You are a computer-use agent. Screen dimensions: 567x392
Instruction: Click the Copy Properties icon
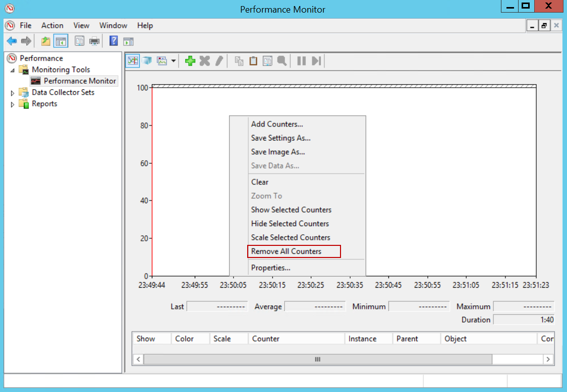click(239, 61)
